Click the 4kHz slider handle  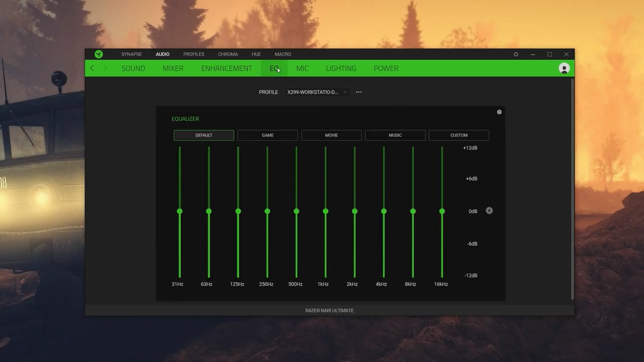point(384,211)
